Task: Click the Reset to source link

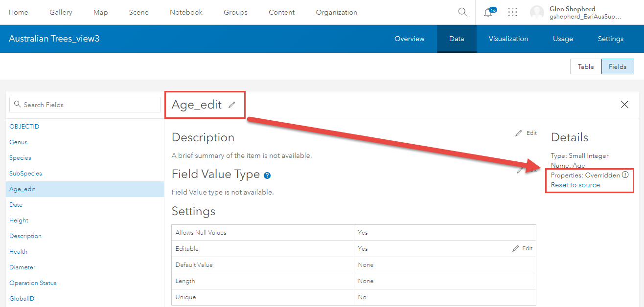Action: pyautogui.click(x=575, y=185)
